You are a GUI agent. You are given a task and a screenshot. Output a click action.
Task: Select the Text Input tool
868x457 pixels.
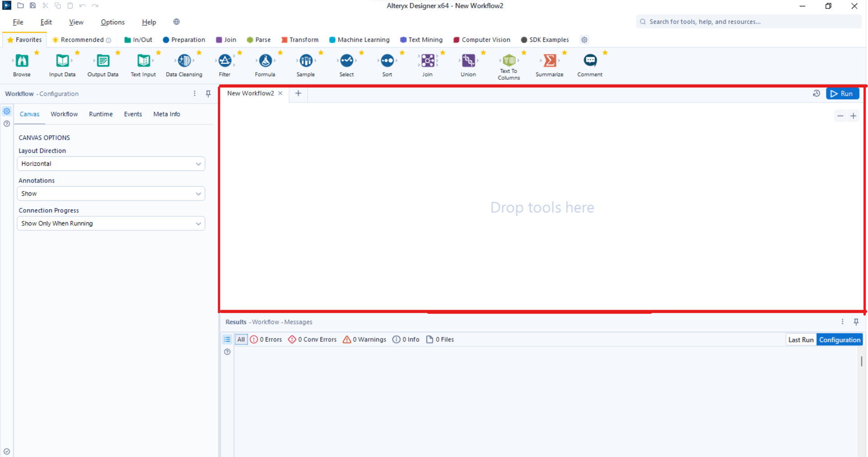(143, 60)
